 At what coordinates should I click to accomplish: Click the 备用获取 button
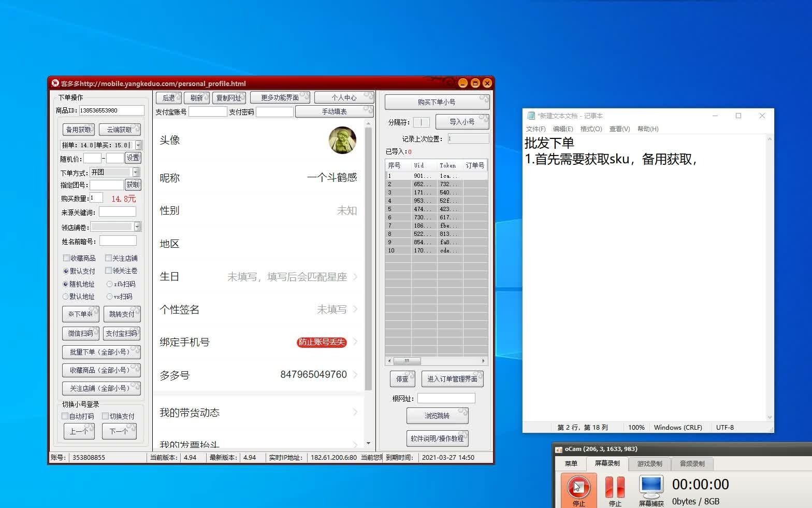[79, 130]
